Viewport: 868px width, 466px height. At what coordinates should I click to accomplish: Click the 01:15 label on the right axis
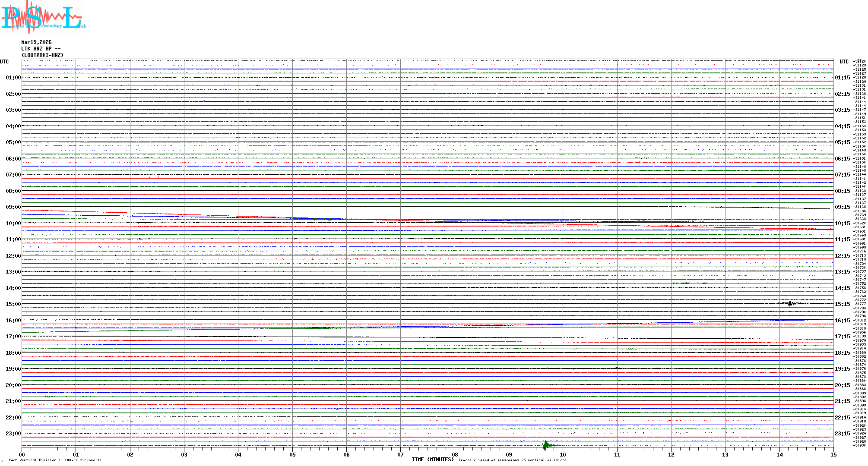(x=842, y=78)
